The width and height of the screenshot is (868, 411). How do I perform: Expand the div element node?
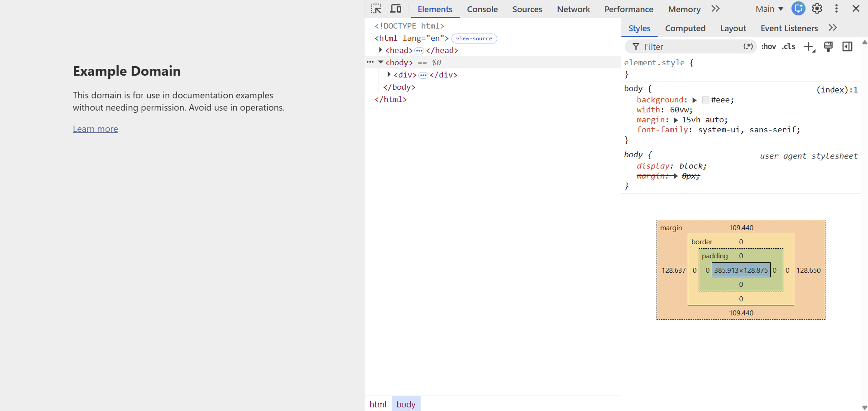[389, 74]
